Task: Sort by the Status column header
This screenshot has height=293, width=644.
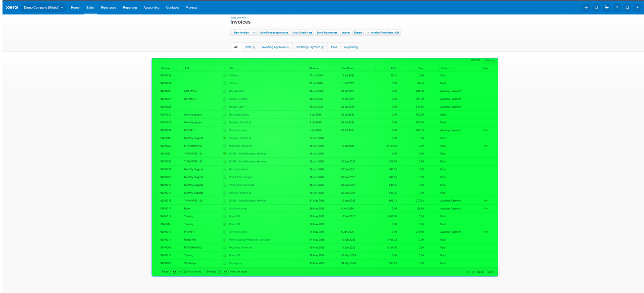Action: pos(445,68)
